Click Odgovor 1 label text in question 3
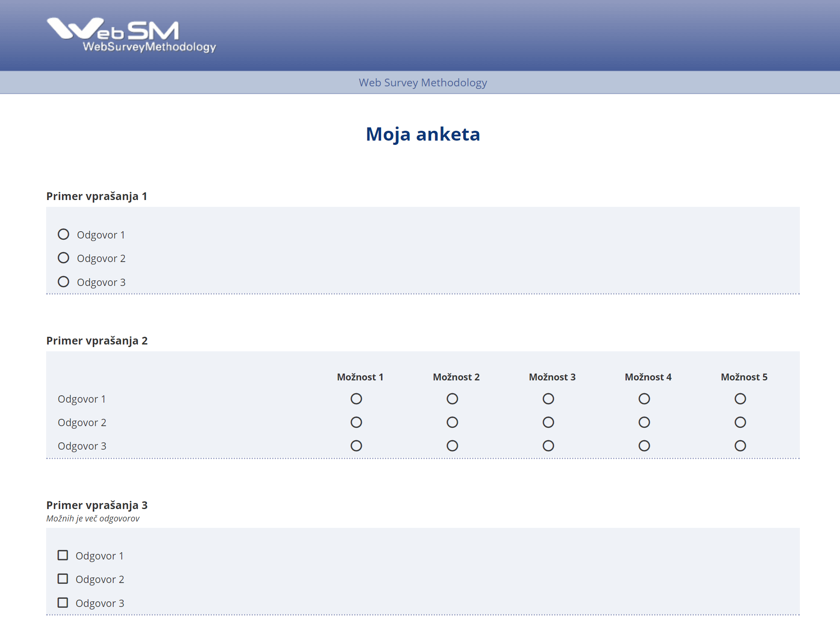The width and height of the screenshot is (840, 630). [x=100, y=556]
